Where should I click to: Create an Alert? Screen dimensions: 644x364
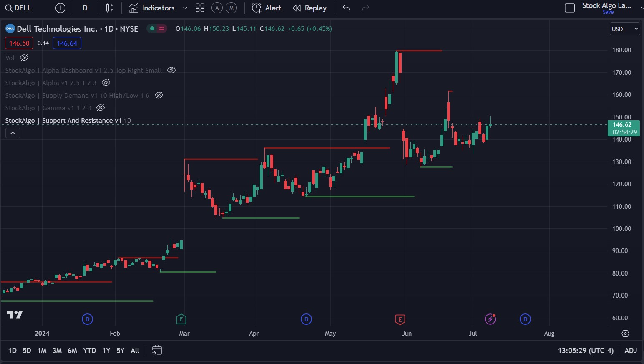tap(267, 8)
